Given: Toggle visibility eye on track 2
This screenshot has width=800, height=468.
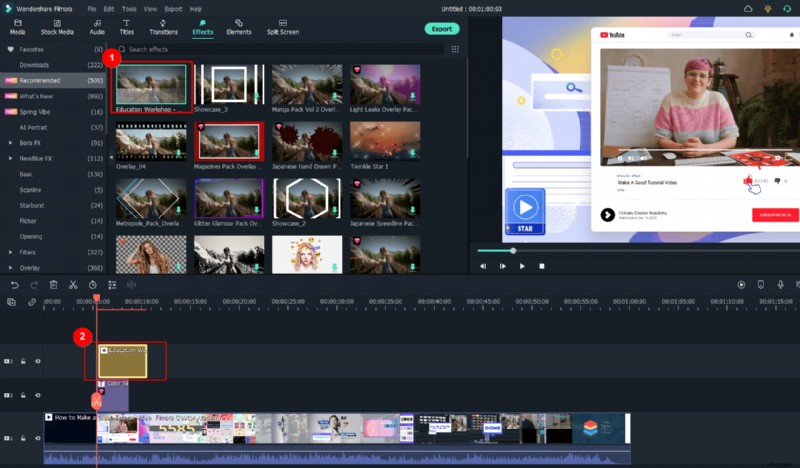Looking at the screenshot, I should 38,395.
